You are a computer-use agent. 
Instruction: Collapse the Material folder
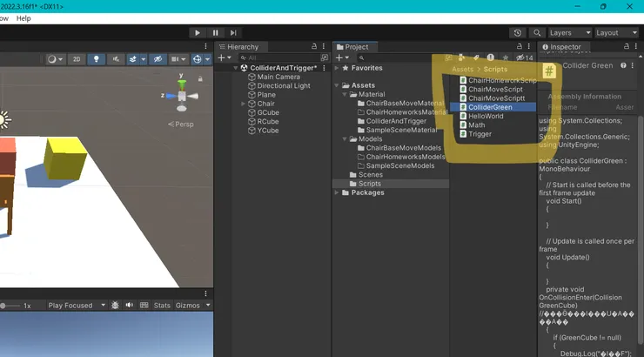(345, 95)
